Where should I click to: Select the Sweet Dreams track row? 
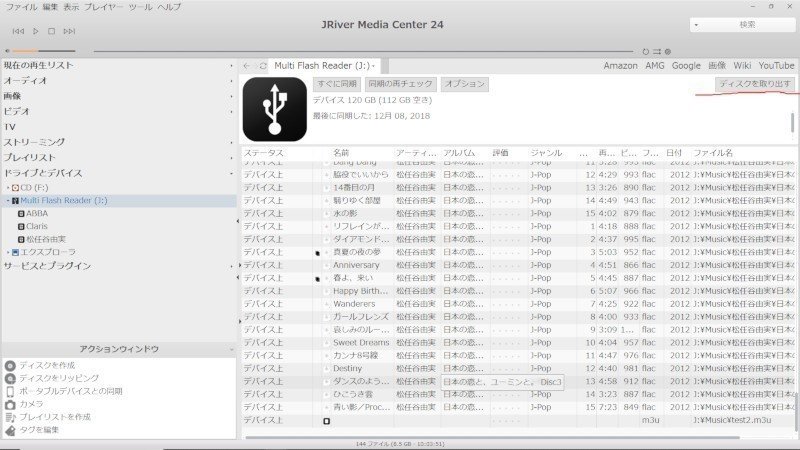pos(518,343)
